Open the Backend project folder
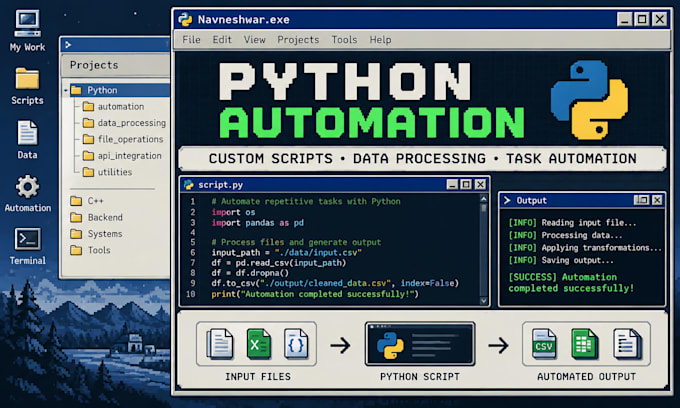This screenshot has height=408, width=680. pos(97,217)
